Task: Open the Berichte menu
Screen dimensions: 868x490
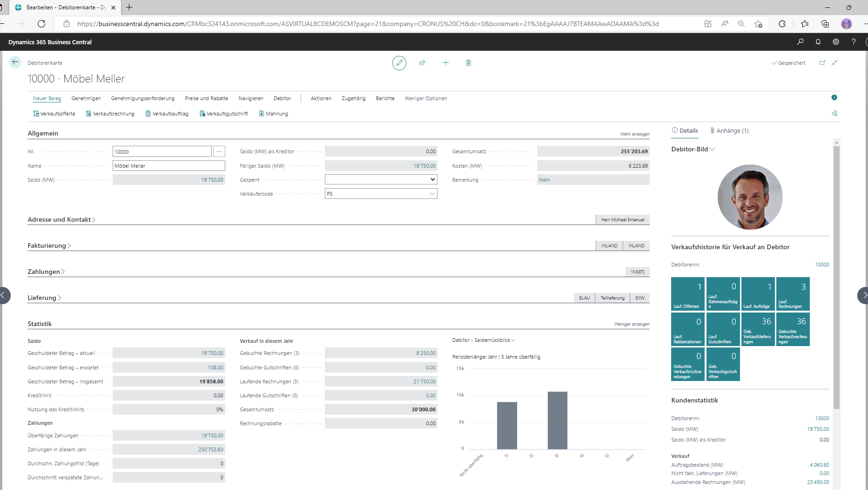Action: [x=385, y=98]
